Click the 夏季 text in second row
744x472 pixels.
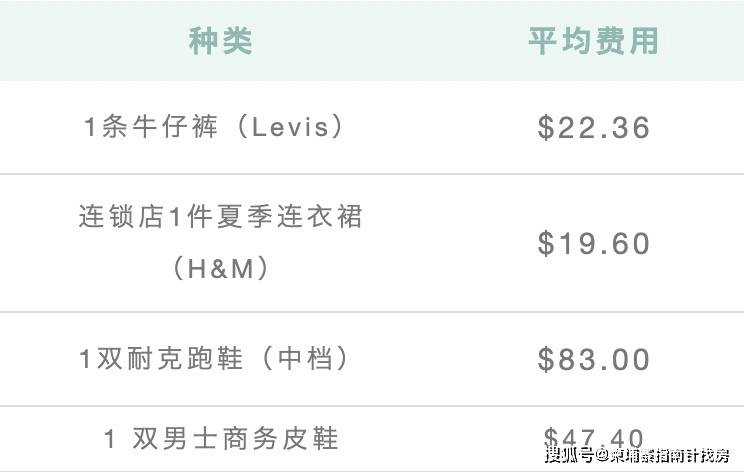tap(245, 216)
